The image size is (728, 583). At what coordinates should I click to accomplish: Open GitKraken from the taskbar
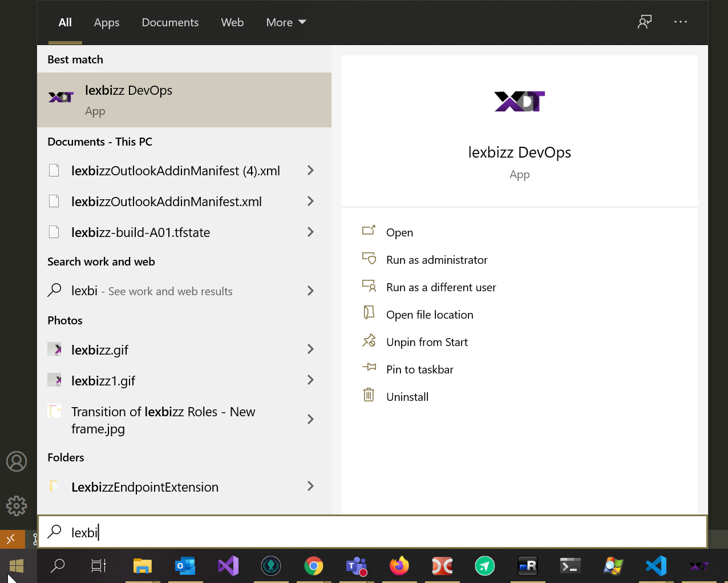[270, 566]
